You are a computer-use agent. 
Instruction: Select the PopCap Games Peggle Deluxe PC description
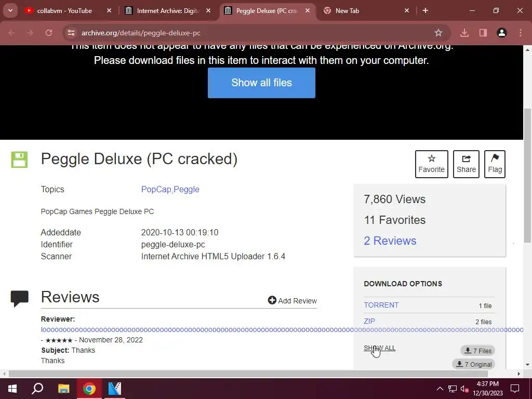(x=97, y=211)
